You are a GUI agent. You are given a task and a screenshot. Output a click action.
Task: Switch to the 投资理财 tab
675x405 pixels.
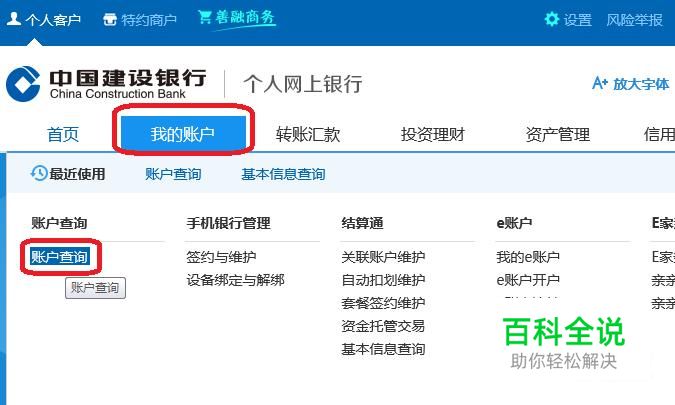(x=433, y=134)
